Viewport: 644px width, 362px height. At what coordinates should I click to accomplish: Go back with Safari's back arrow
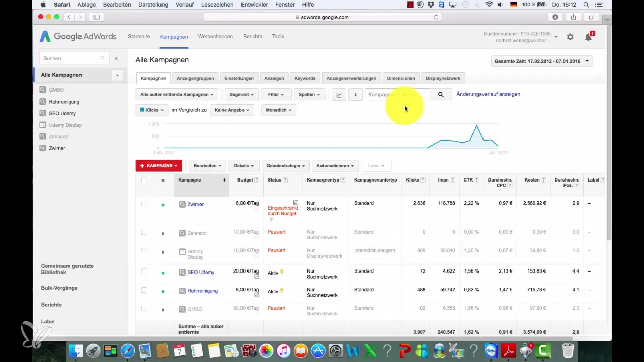(x=69, y=17)
